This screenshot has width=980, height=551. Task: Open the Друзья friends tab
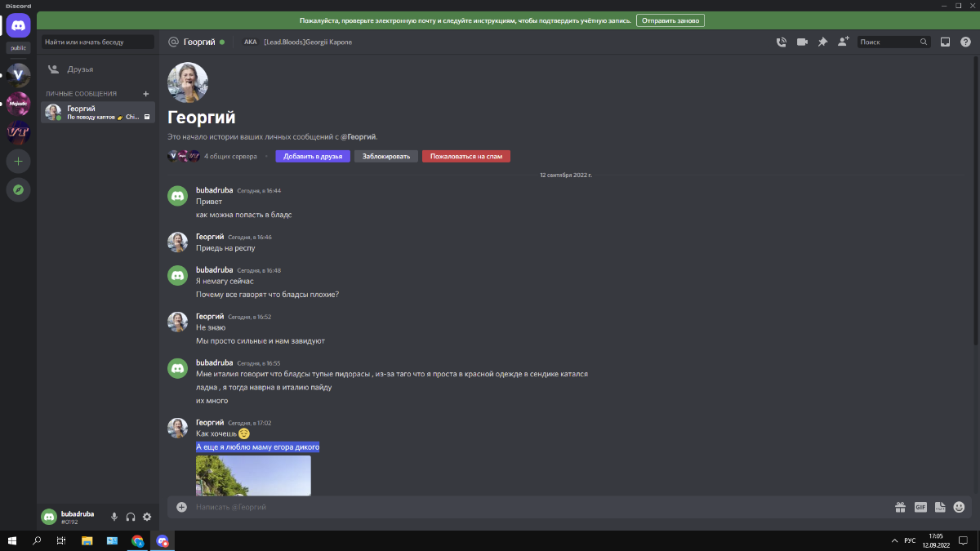(x=80, y=69)
